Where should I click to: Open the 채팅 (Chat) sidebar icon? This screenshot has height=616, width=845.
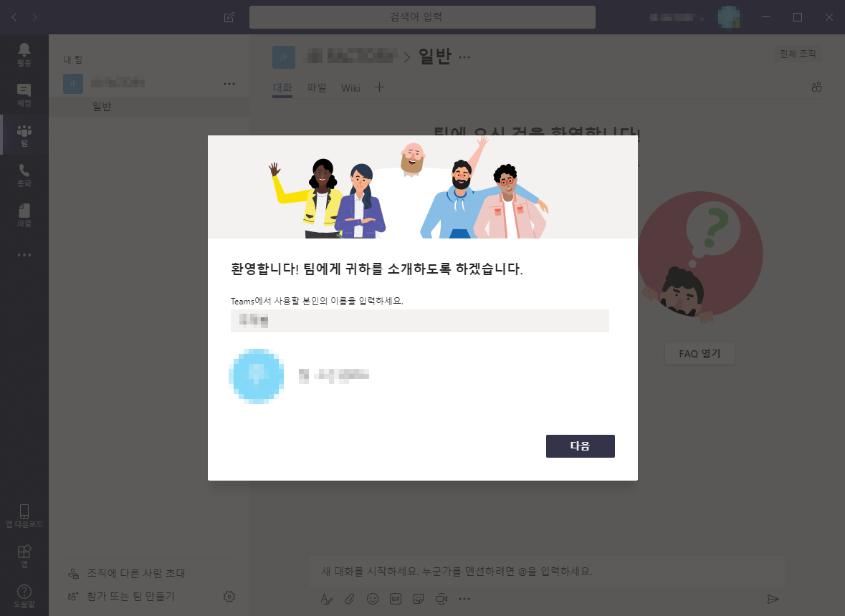point(24,95)
